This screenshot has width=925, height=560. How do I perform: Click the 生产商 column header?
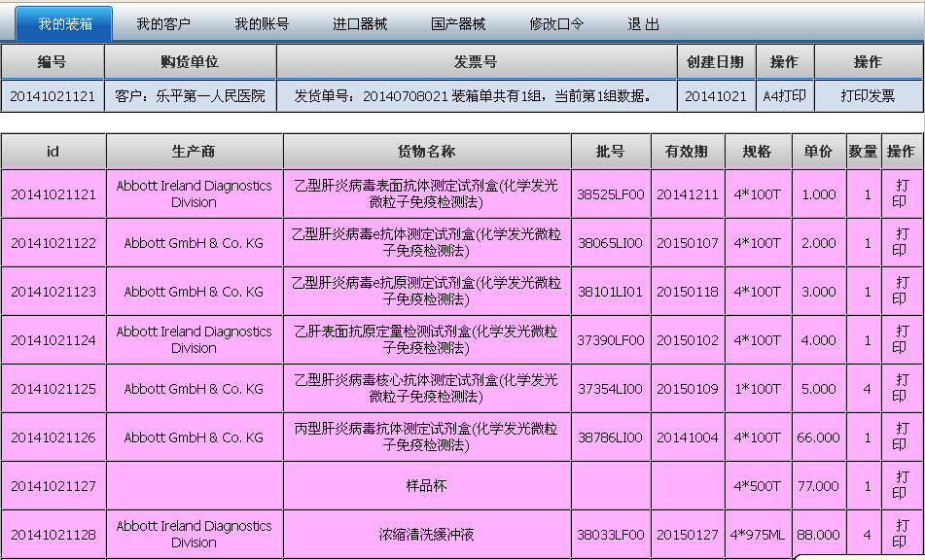[195, 152]
